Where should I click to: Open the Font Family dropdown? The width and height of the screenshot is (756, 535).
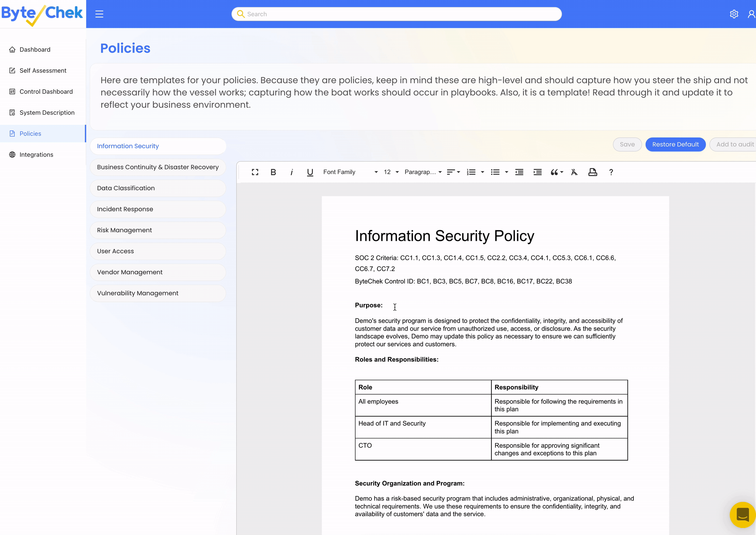pos(350,172)
